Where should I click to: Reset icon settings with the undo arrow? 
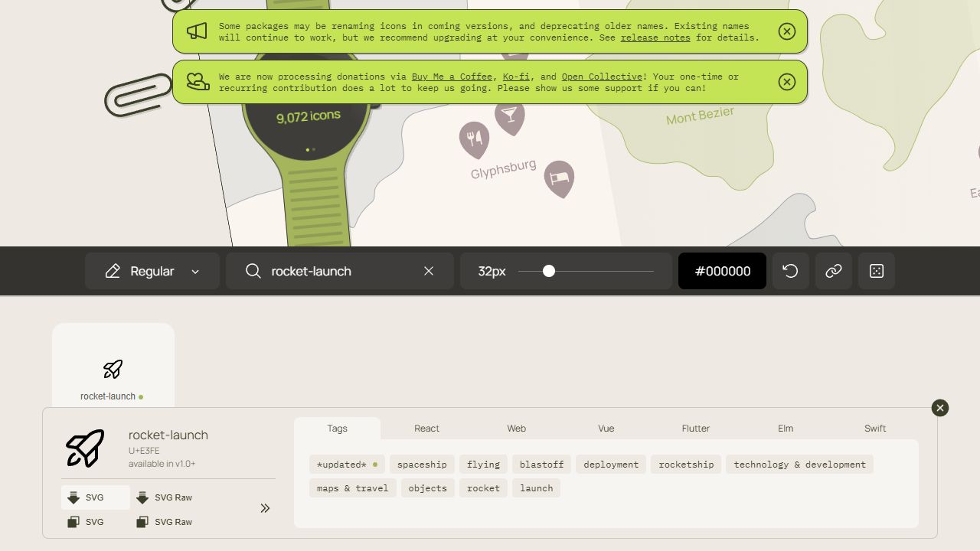[x=791, y=271]
